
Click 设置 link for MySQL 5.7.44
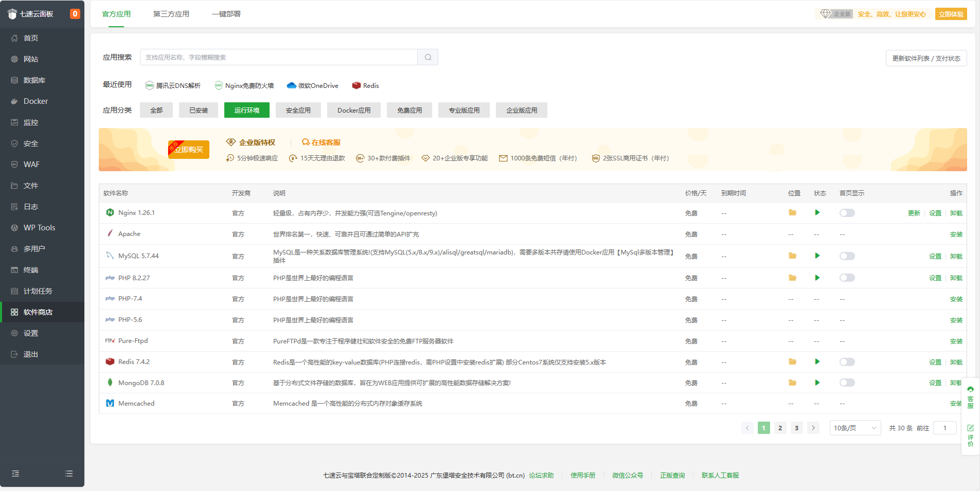click(x=935, y=256)
